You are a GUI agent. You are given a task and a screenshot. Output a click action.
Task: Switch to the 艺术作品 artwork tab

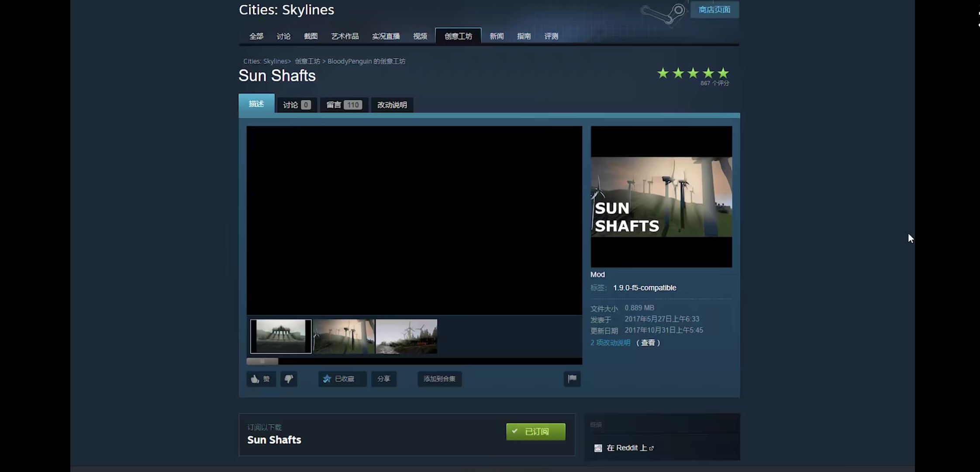coord(345,36)
